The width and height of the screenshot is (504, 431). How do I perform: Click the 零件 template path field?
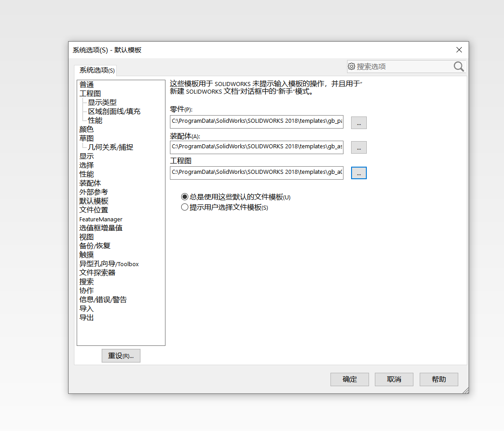tap(256, 121)
